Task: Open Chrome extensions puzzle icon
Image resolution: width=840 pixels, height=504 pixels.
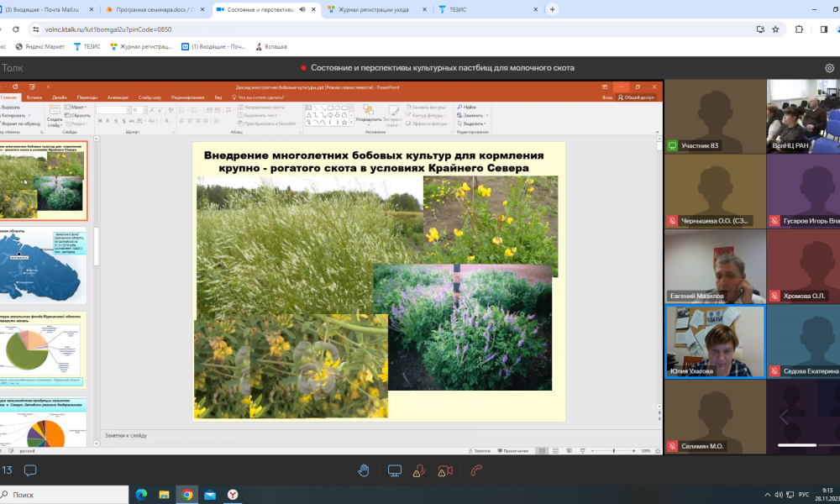Action: tap(800, 29)
